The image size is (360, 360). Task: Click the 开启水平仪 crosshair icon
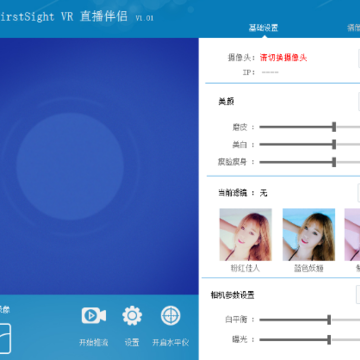[171, 315]
